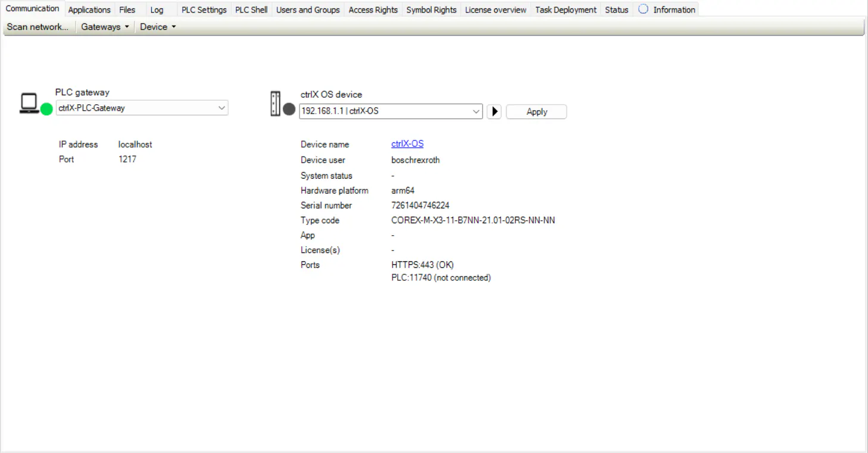Switch to the Applications tab
The width and height of the screenshot is (868, 453).
coord(89,10)
